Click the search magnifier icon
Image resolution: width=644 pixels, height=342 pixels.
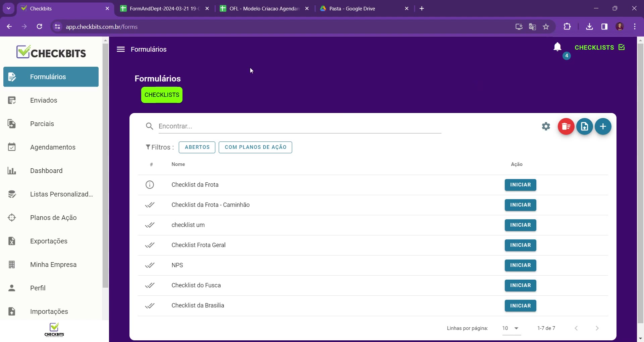point(150,126)
